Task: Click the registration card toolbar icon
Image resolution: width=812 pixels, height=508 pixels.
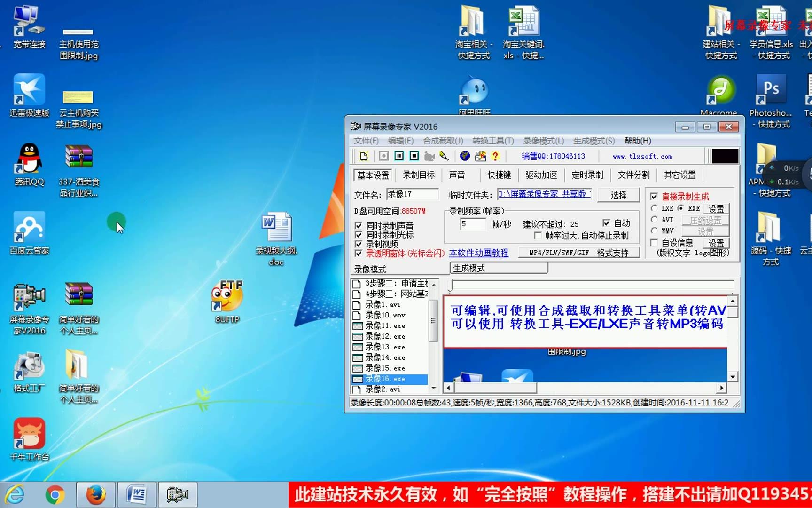Action: coord(480,156)
